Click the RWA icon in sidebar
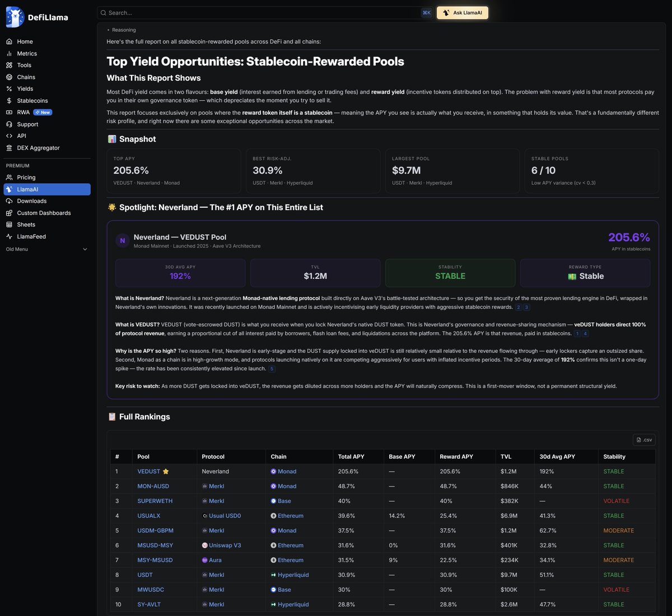This screenshot has width=672, height=616. (9, 113)
